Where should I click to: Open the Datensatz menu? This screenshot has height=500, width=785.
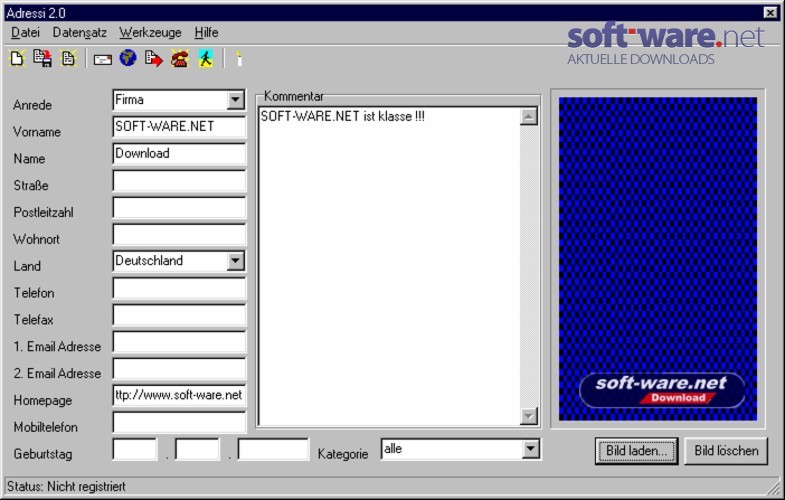click(x=80, y=33)
